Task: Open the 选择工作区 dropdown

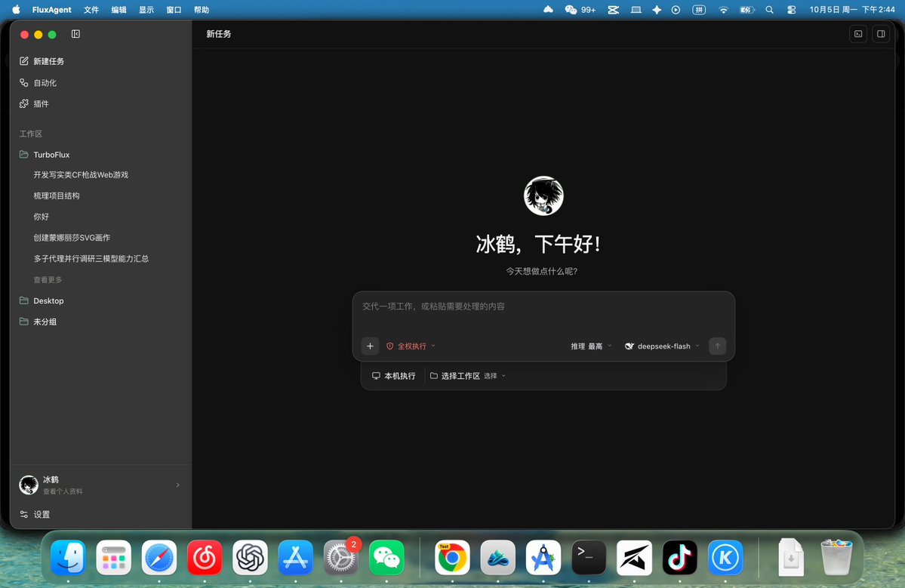Action: pyautogui.click(x=468, y=376)
